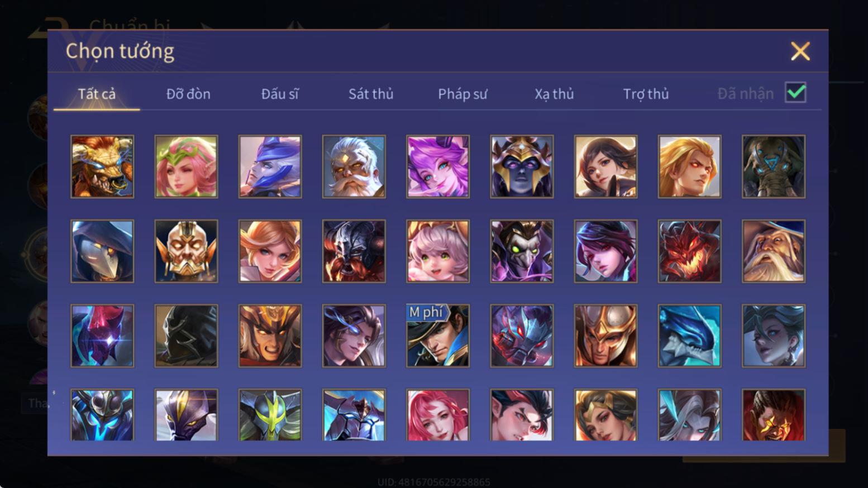Choose the hooded plague-mask hero
Viewport: 868px width, 488px height.
[102, 251]
